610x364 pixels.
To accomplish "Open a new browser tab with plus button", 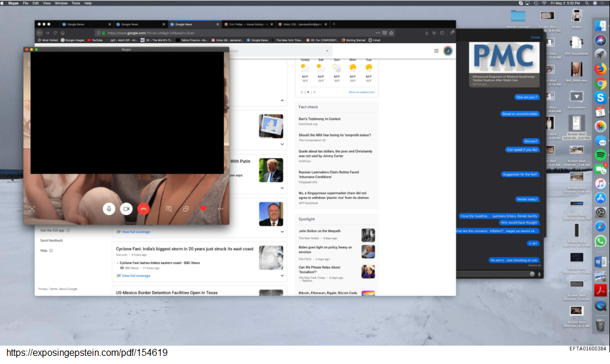I will point(334,24).
